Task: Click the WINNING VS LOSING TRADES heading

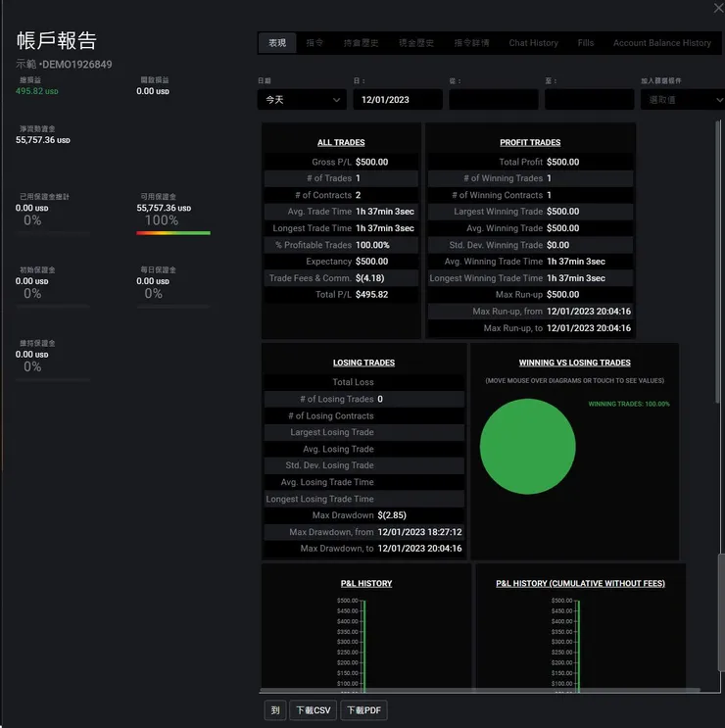Action: (x=575, y=363)
